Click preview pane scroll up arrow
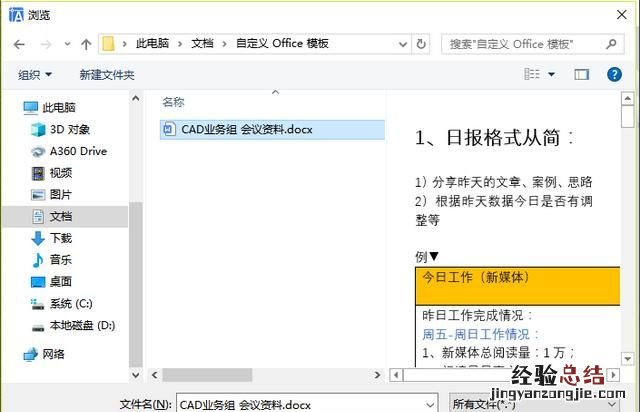The width and height of the screenshot is (640, 412). point(627,98)
